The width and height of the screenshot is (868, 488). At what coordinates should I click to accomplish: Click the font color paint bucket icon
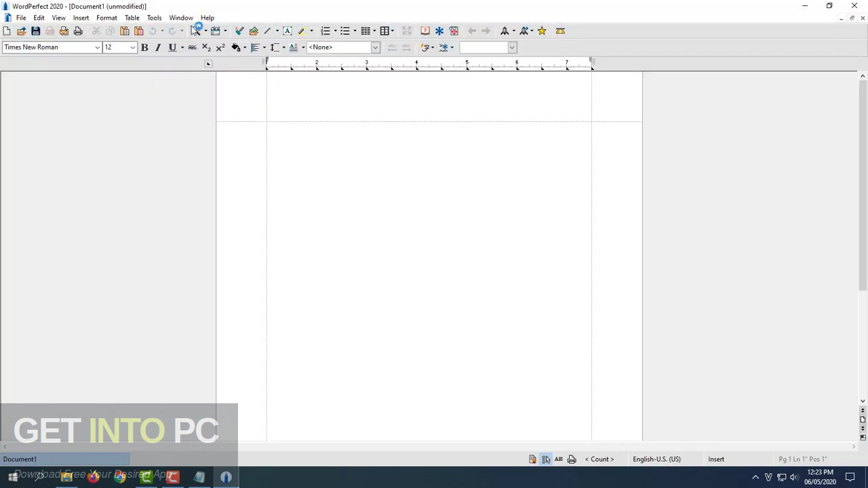tap(235, 47)
